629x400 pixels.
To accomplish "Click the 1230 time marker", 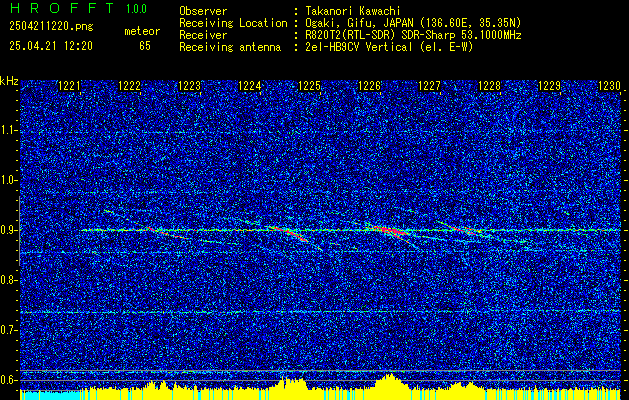I will [609, 86].
